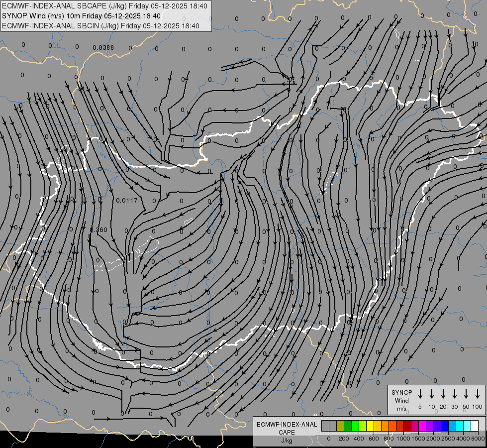This screenshot has width=487, height=448.
Task: Pick the bright magenta CAPE legend swatch
Action: 423,426
